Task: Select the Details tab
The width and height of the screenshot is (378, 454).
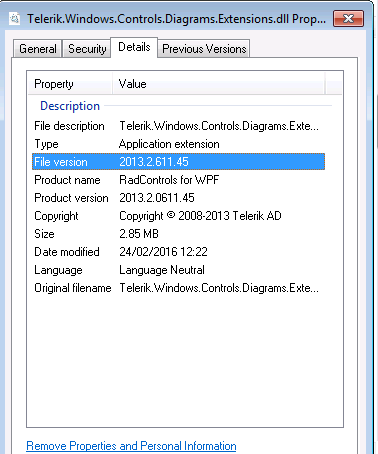Action: pos(134,47)
